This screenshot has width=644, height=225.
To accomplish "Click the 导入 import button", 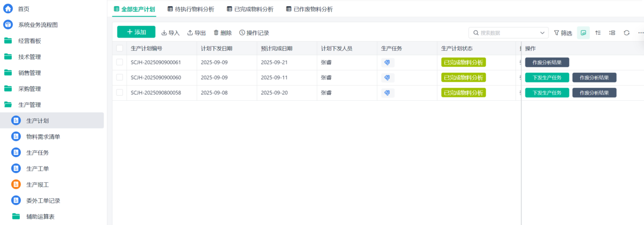I will pyautogui.click(x=171, y=33).
